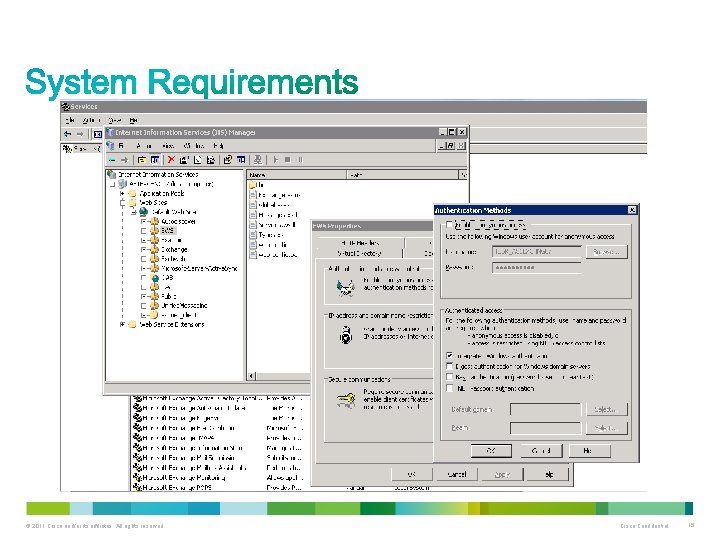This screenshot has height=540, width=720.
Task: Click Browse button next to User name
Action: tap(607, 252)
